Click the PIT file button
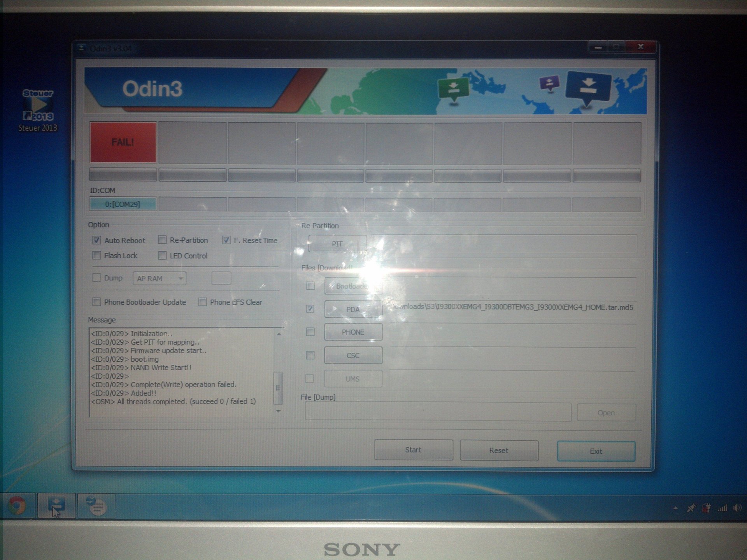The width and height of the screenshot is (747, 560). coord(337,244)
